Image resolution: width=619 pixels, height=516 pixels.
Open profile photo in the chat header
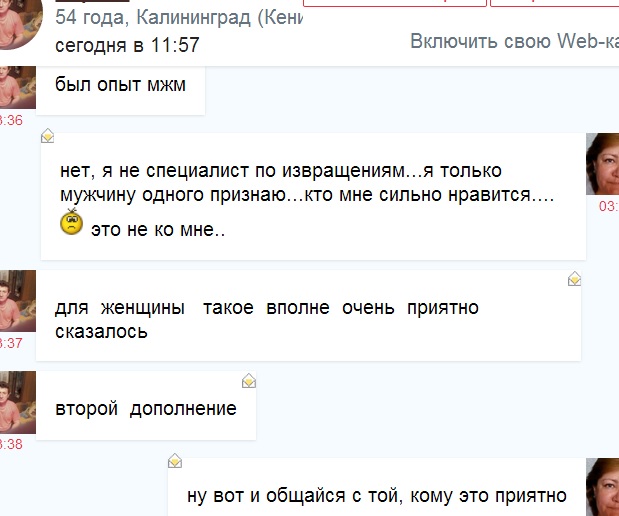tap(20, 24)
